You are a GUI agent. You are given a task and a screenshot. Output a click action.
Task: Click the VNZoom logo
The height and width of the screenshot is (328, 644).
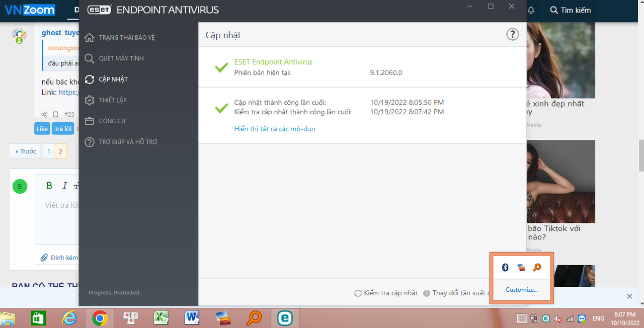click(x=30, y=10)
